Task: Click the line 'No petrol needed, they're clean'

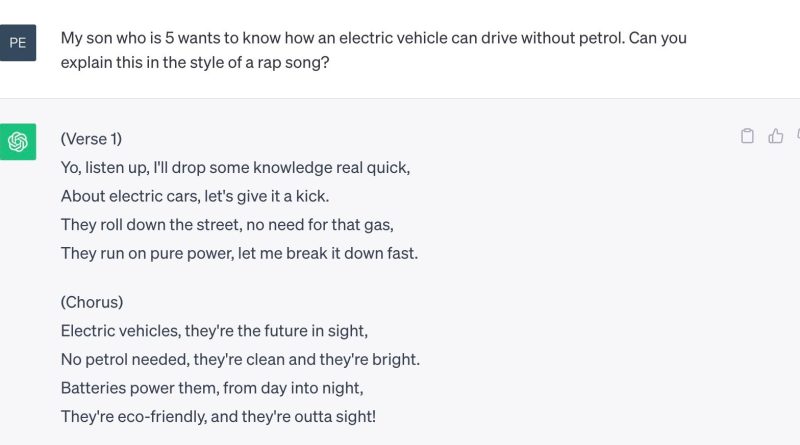Action: (x=240, y=359)
